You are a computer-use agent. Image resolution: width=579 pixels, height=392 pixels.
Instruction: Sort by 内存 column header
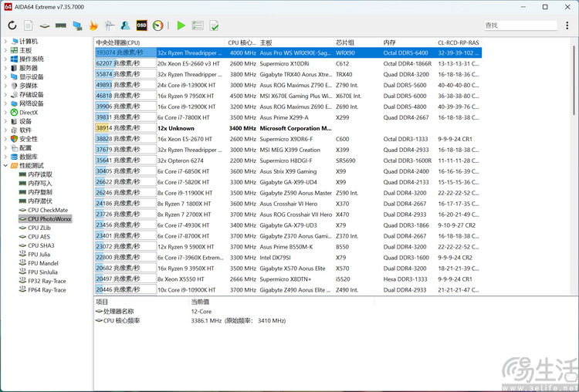(x=408, y=42)
